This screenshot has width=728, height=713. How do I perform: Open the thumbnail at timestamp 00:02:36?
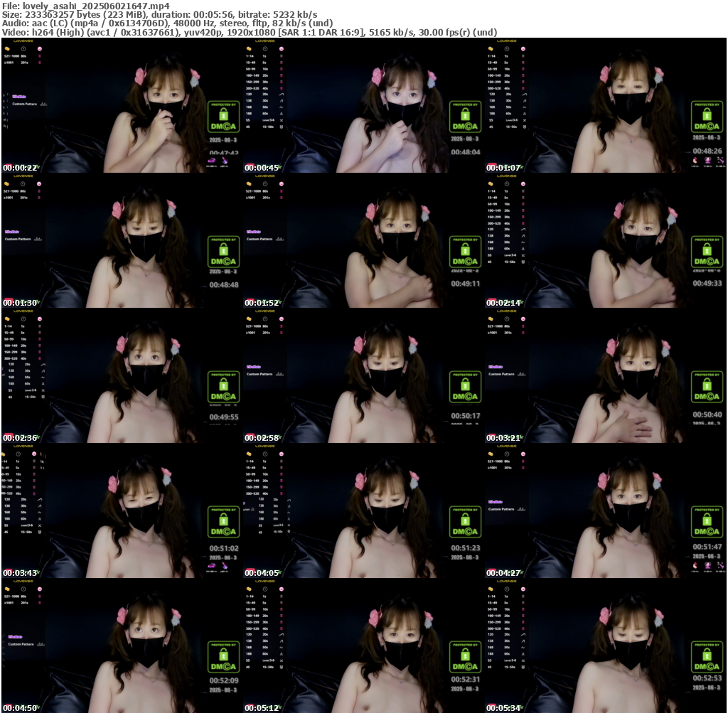(122, 375)
